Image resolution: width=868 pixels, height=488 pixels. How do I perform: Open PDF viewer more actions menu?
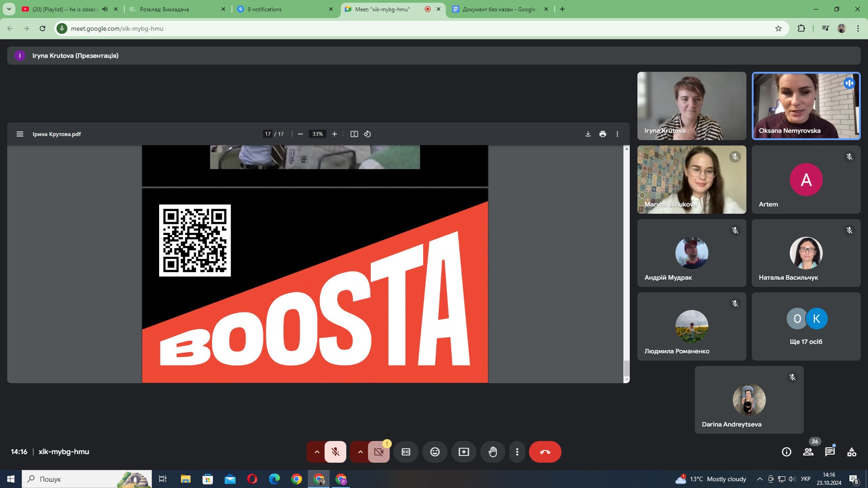[617, 134]
